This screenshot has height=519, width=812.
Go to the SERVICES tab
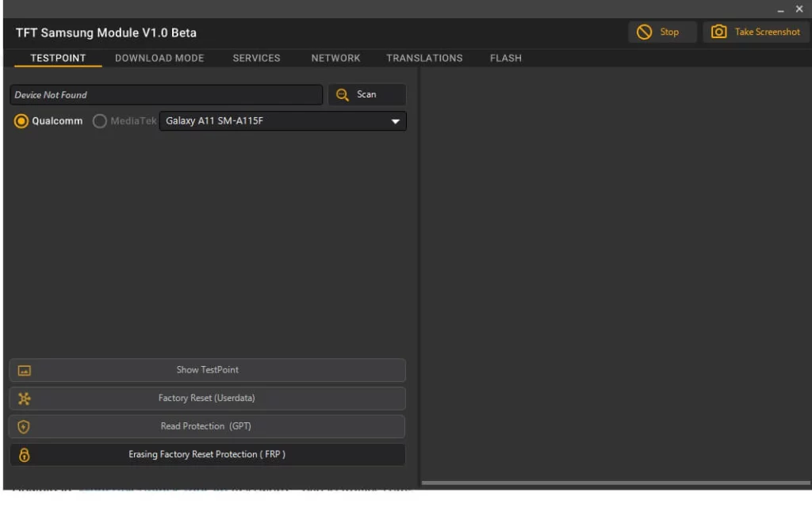[x=256, y=58]
